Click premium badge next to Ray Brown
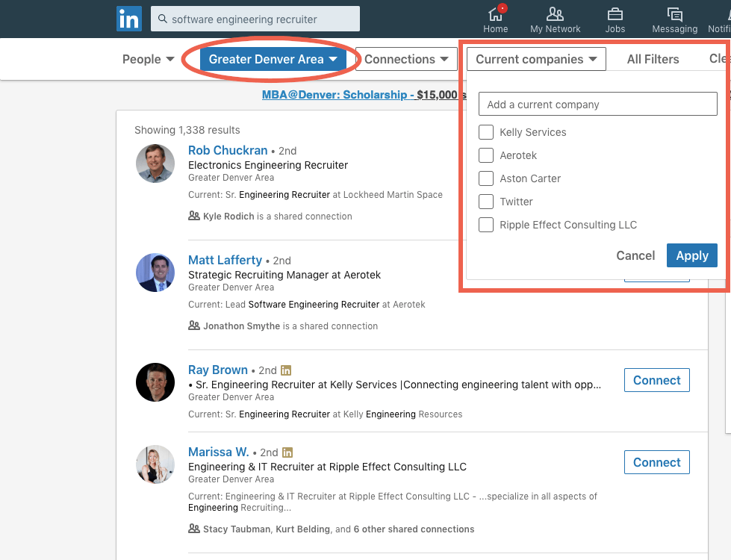This screenshot has height=560, width=731. pos(286,370)
